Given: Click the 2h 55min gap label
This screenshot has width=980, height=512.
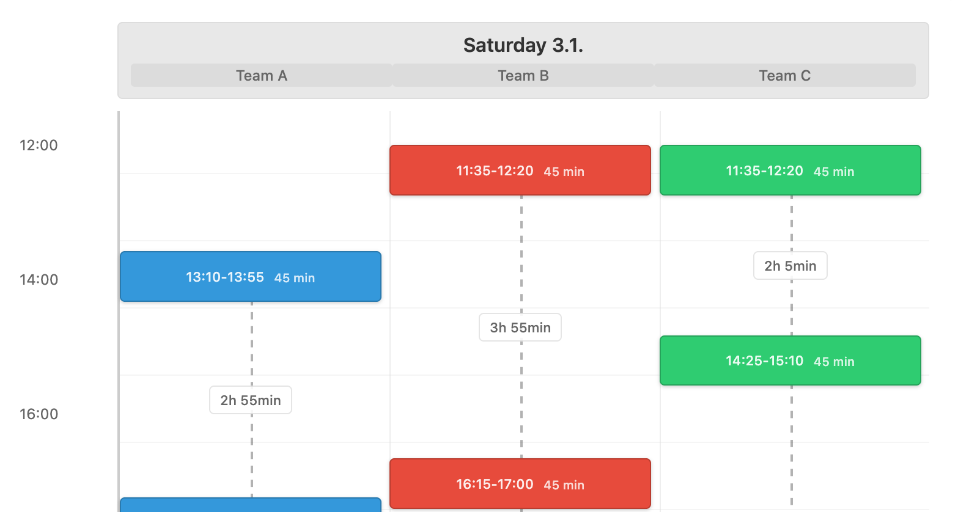Looking at the screenshot, I should click(250, 400).
